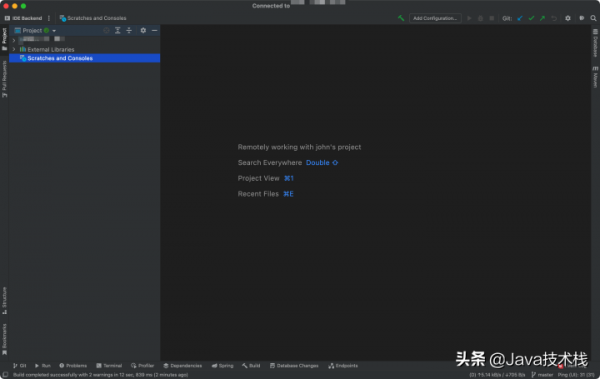
Task: Click the Project View ⌘1 hint
Action: [x=266, y=178]
